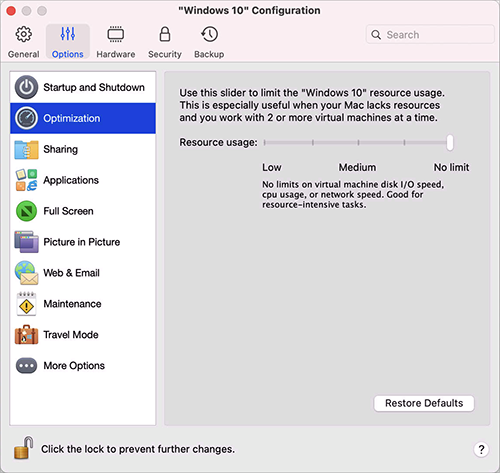Switch to the Security tab label
The image size is (500, 473).
point(165,54)
